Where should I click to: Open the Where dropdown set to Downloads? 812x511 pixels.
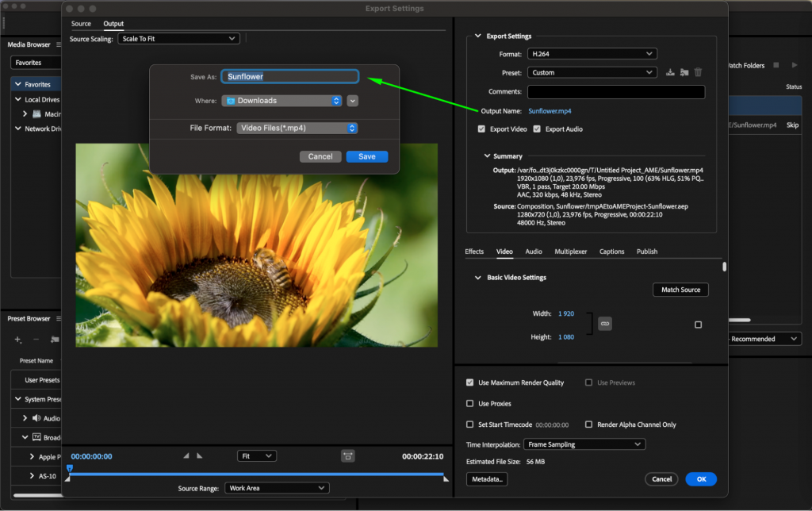[282, 101]
